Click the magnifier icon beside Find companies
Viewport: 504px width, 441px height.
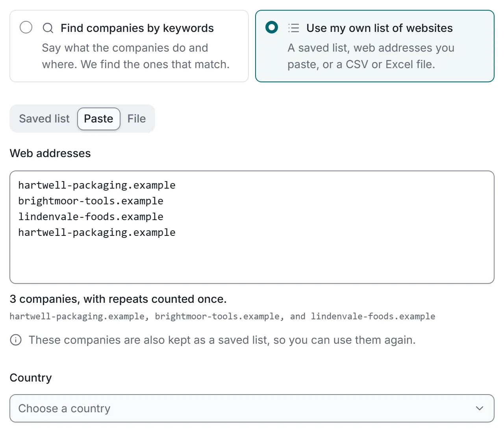click(x=48, y=28)
